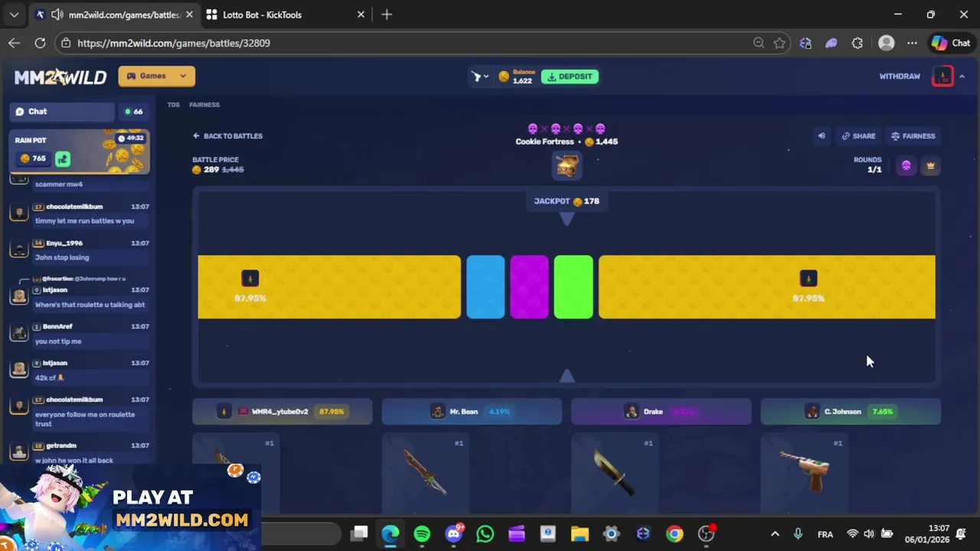Viewport: 980px width, 551px height.
Task: Open File Explorer from the taskbar
Action: tap(580, 533)
